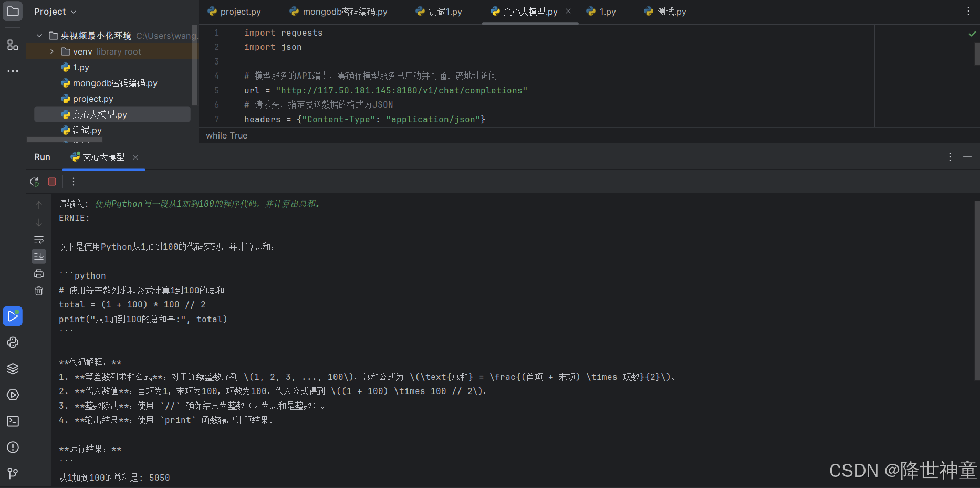Viewport: 980px width, 488px height.
Task: Rerun the 文心大模型 script
Action: coord(35,182)
